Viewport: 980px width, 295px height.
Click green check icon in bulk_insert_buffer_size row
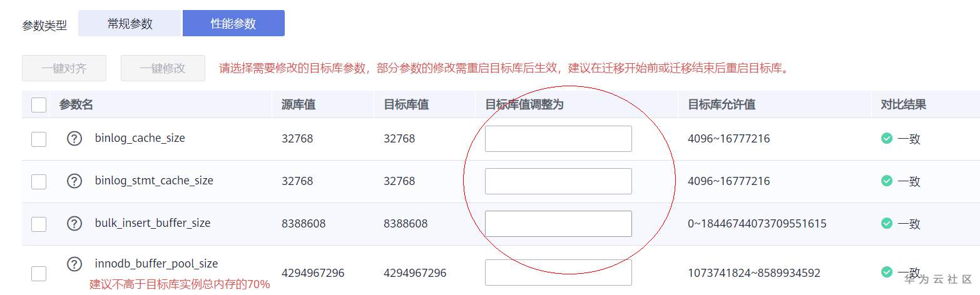click(887, 223)
